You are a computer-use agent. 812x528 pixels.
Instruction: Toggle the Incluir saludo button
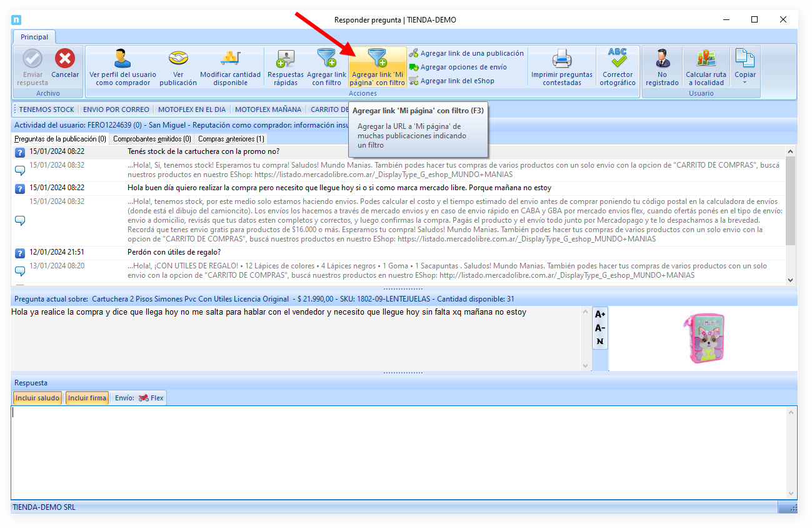click(x=38, y=398)
